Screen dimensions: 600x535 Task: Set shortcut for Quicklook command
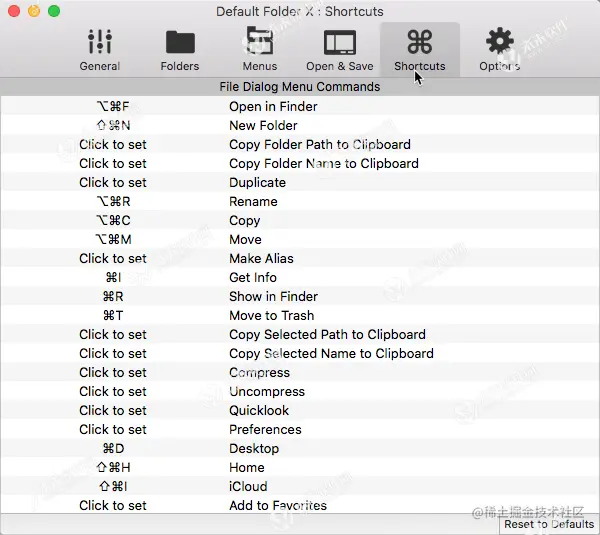(x=113, y=411)
